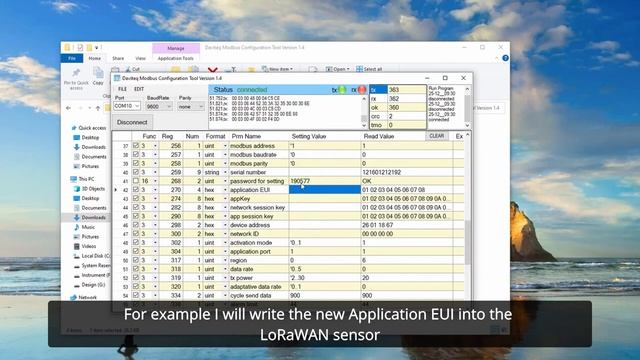Viewport: 640px width, 360px height.
Task: Click the Cut icon in File Explorer ribbon
Action: click(133, 69)
